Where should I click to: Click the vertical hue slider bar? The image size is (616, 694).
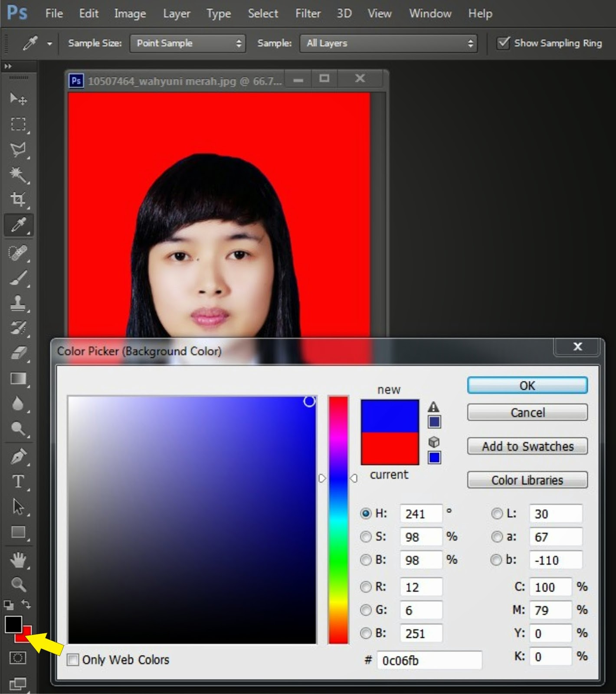[x=338, y=520]
